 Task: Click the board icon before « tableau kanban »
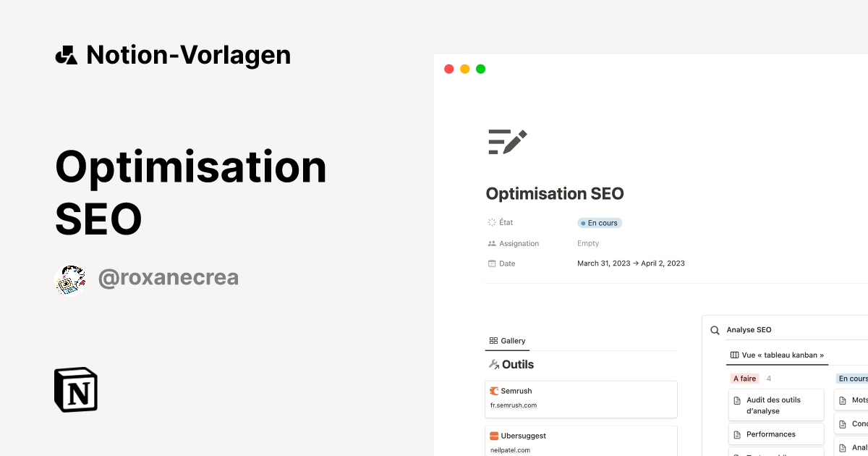pyautogui.click(x=735, y=355)
